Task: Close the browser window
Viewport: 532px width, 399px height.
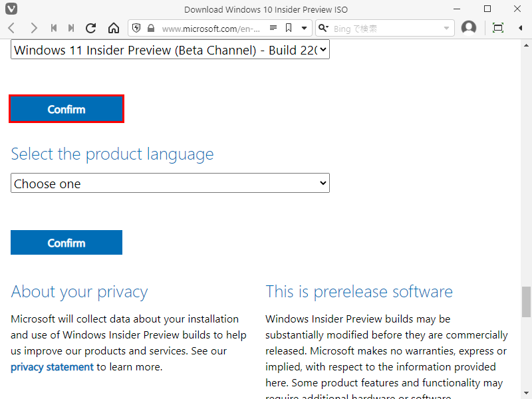Action: click(517, 9)
